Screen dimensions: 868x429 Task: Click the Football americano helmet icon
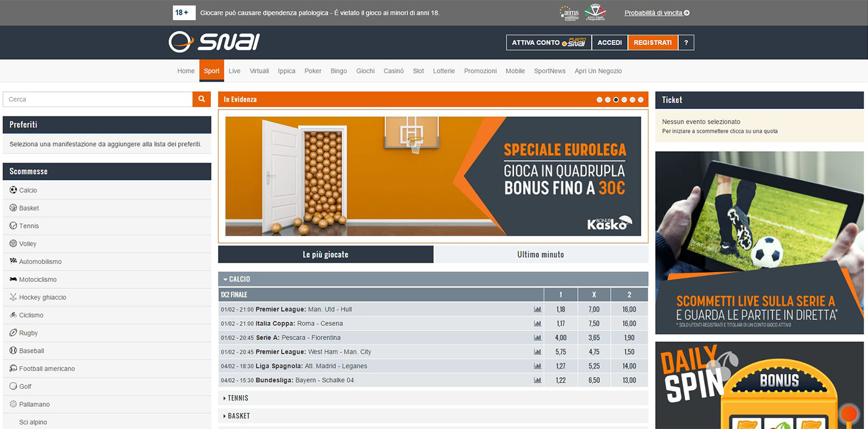[x=13, y=368]
